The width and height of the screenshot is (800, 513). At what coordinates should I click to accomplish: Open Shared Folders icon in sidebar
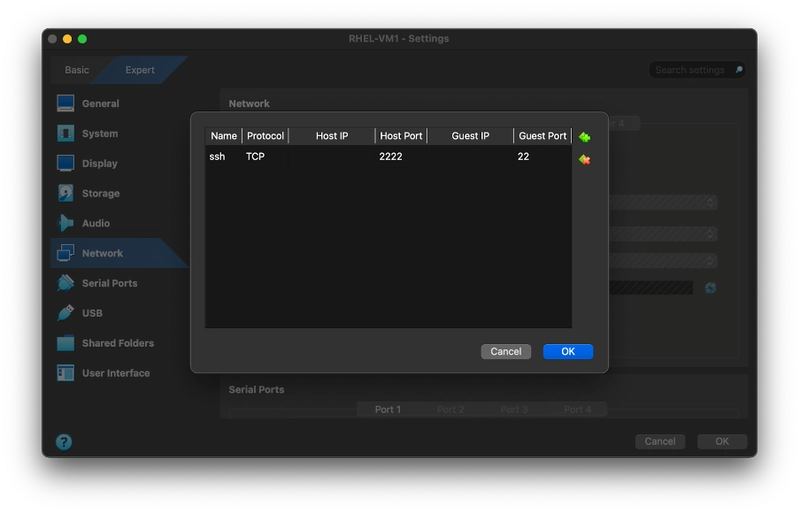(x=65, y=343)
